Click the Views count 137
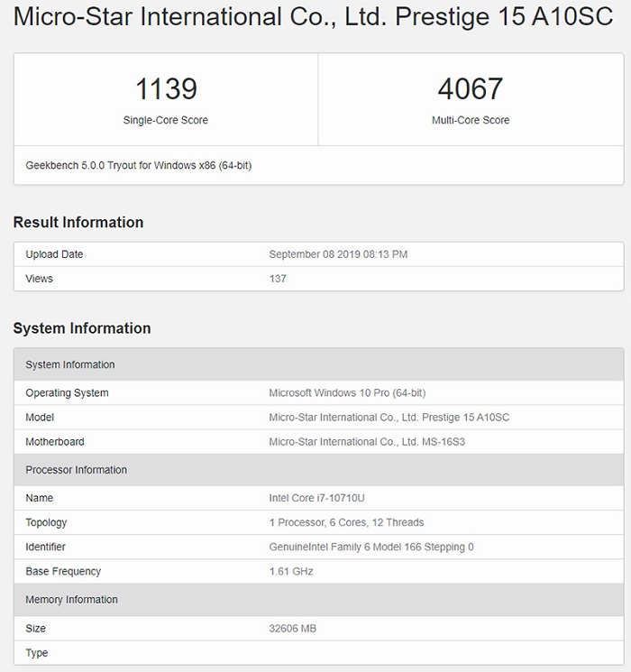This screenshot has width=631, height=672. click(278, 279)
